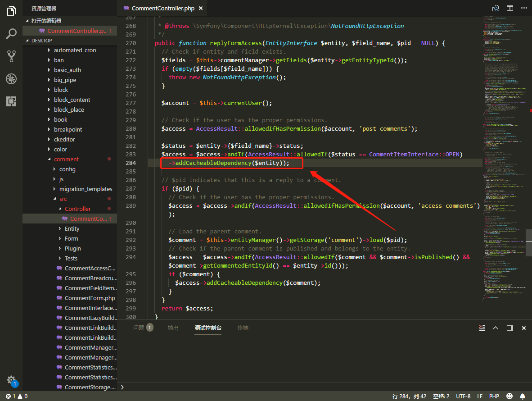Click the open changes icon in editor toolbar

(x=496, y=8)
